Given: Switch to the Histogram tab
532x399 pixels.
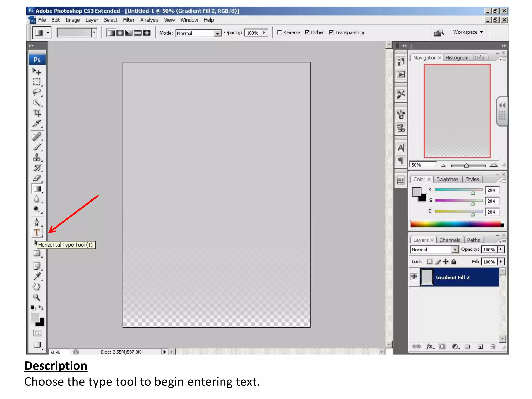Looking at the screenshot, I should pos(457,58).
